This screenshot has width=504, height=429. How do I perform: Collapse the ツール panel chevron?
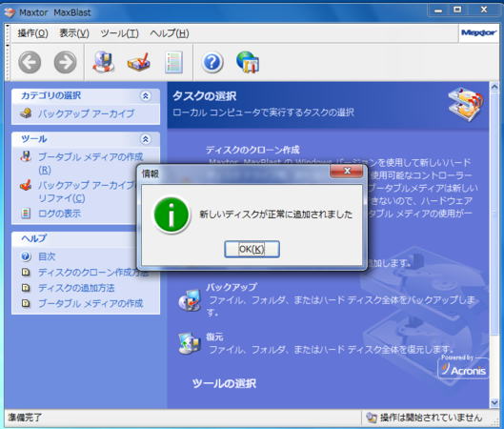[x=145, y=139]
